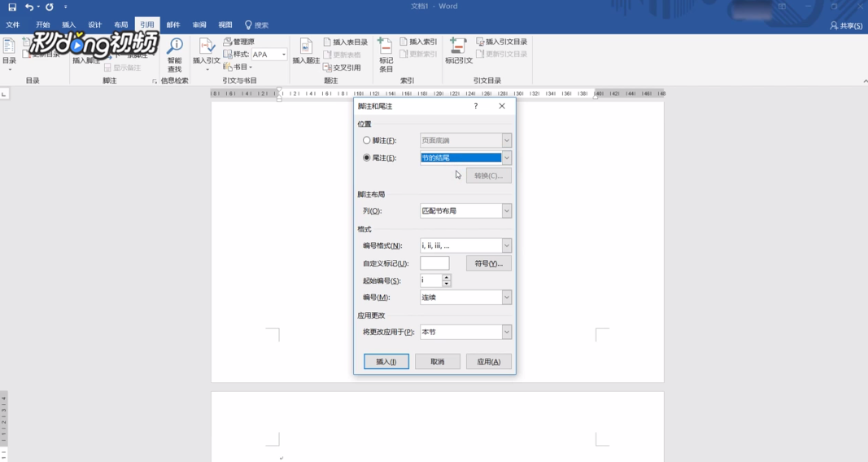This screenshot has height=462, width=868.
Task: Click the Cancel (取消) button
Action: tap(438, 362)
